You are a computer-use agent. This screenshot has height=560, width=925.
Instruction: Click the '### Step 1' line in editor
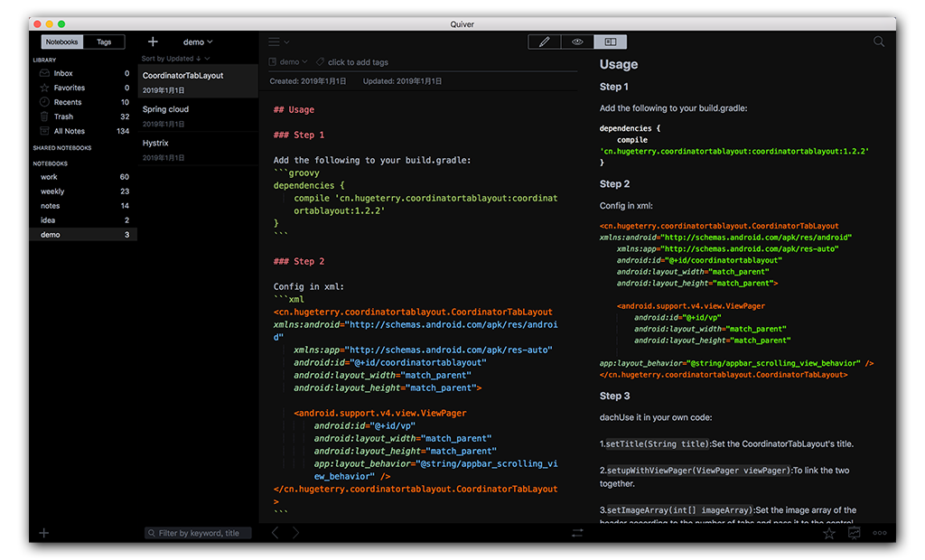tap(299, 135)
